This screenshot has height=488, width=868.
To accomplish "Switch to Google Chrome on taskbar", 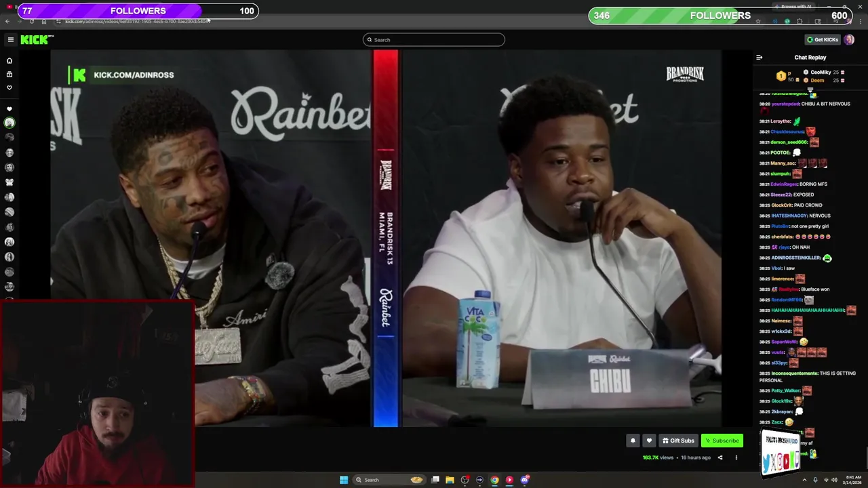I will (494, 480).
